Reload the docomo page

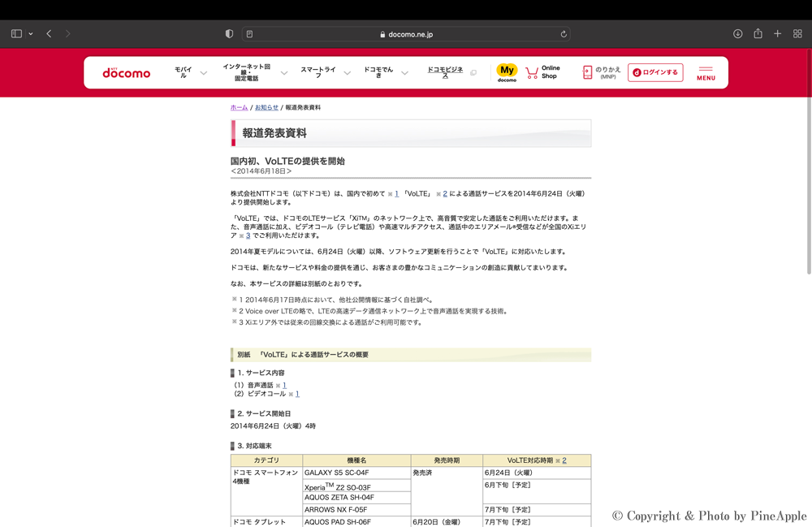click(x=564, y=34)
